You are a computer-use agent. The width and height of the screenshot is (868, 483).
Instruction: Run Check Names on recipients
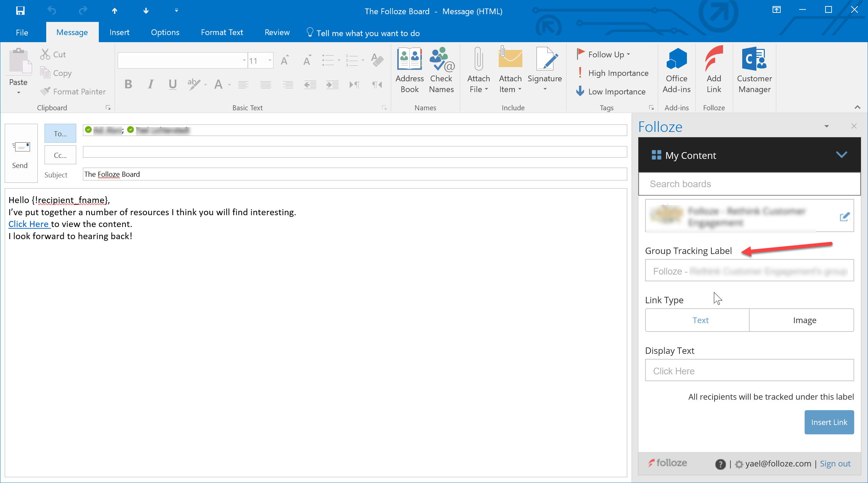441,71
